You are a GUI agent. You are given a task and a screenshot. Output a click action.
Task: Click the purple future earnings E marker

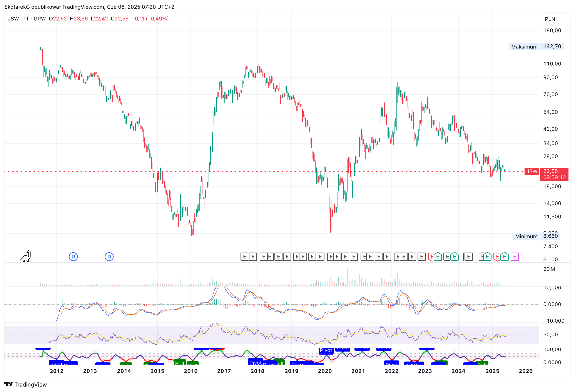(515, 257)
